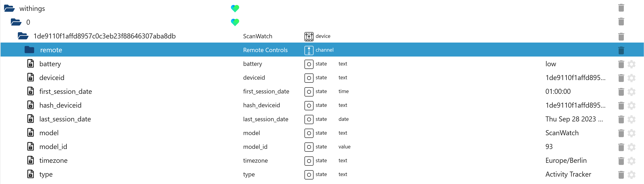Select the model_id state row

[53, 147]
